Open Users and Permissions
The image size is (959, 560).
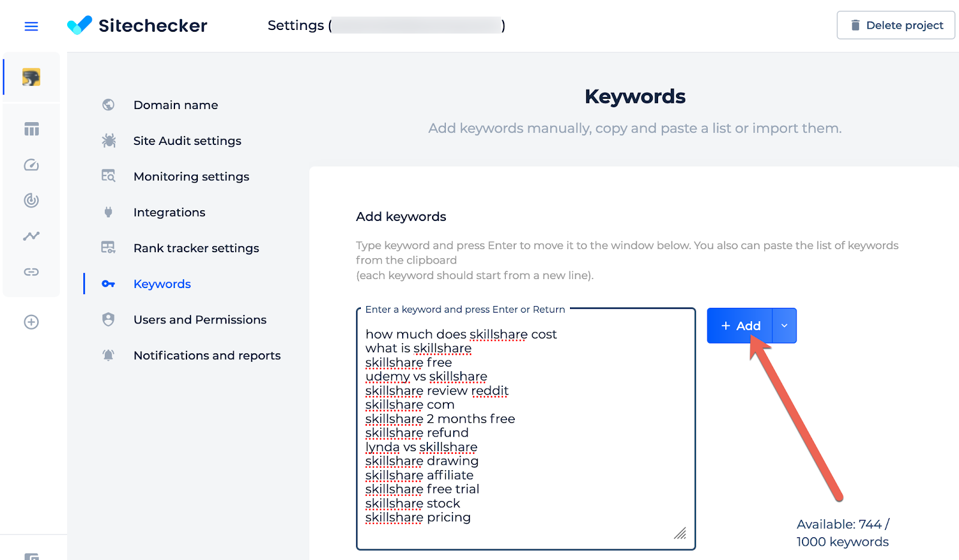(200, 320)
